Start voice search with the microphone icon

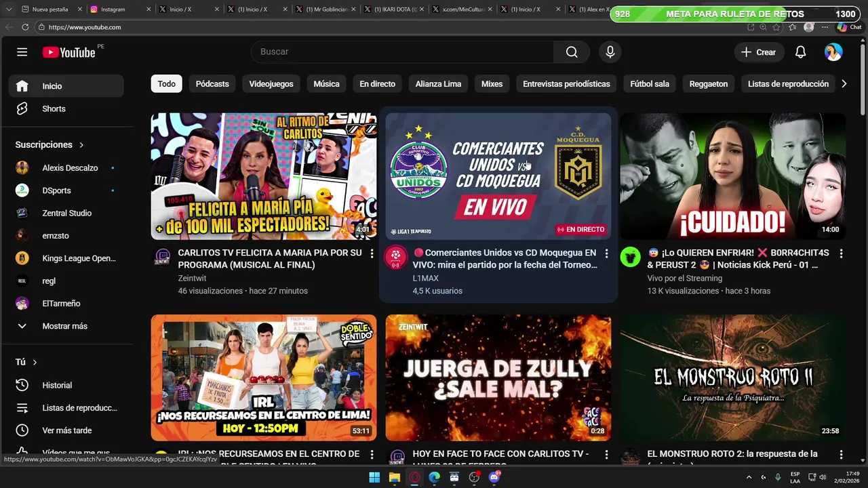click(610, 52)
